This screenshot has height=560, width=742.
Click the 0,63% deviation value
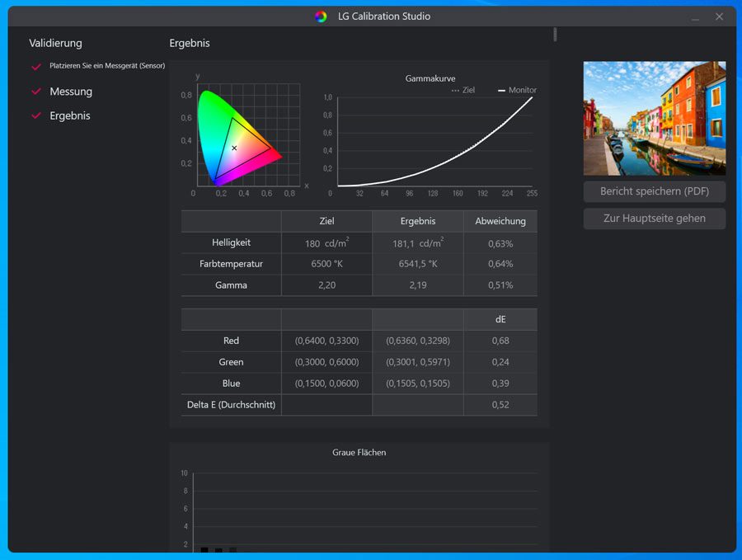(500, 244)
